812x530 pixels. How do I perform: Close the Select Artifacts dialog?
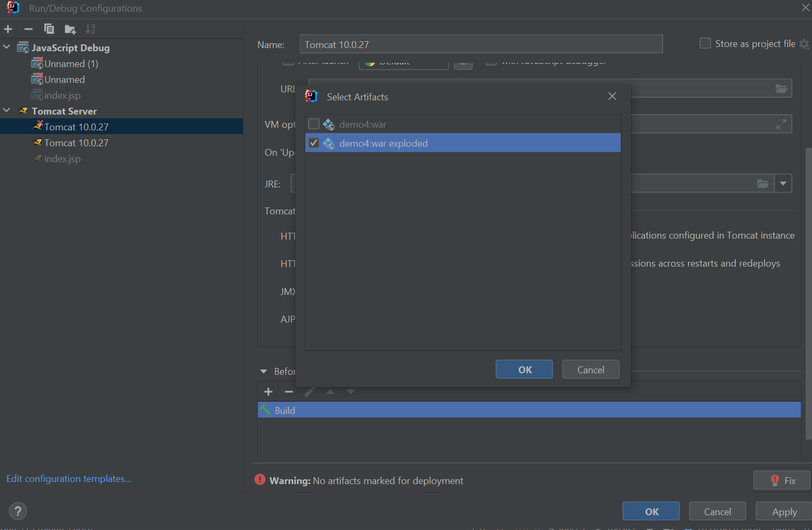pos(612,96)
